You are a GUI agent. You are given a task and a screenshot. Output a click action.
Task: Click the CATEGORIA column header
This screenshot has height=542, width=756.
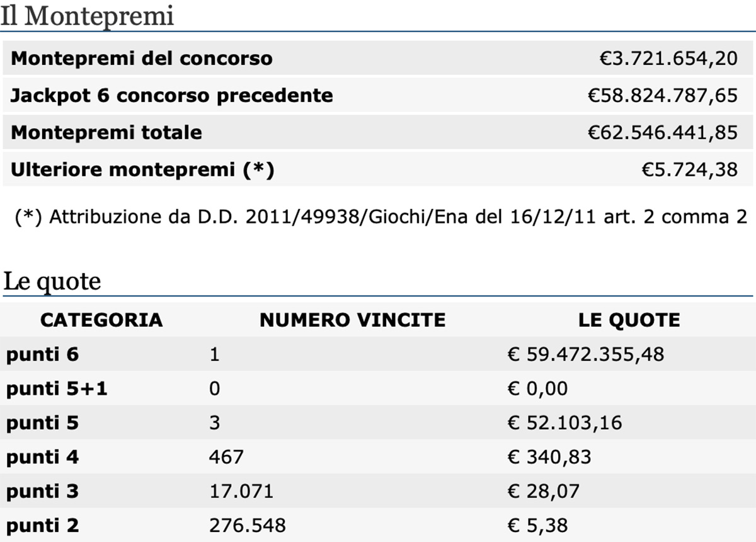pos(101,320)
